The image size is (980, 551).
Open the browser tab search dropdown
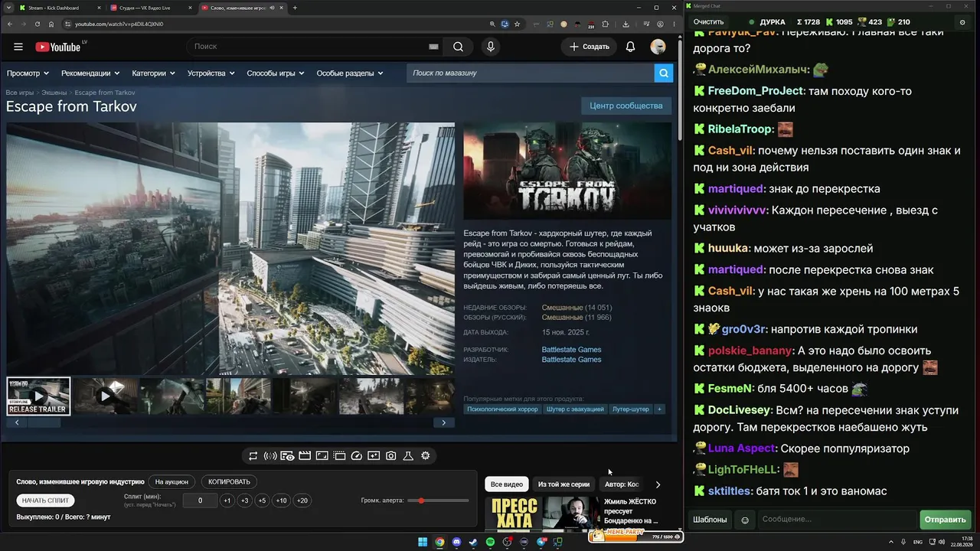(7, 8)
